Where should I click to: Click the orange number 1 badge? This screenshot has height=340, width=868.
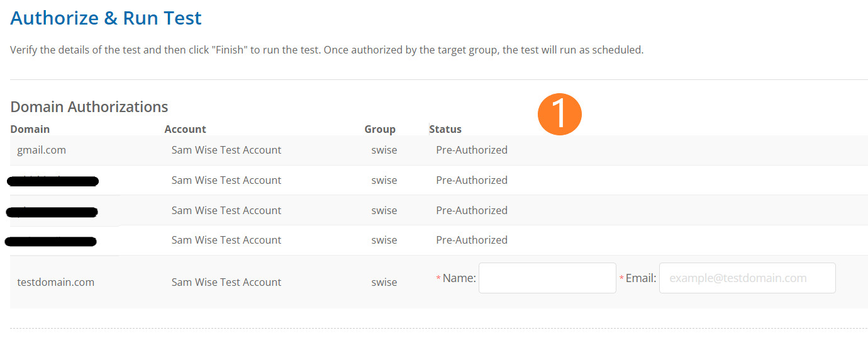tap(560, 114)
